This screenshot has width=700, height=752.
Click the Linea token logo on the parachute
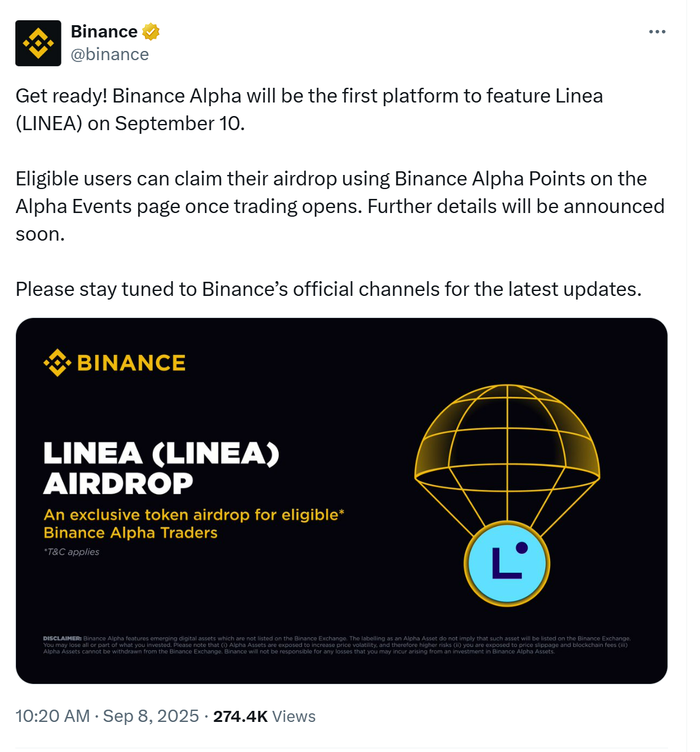507,563
